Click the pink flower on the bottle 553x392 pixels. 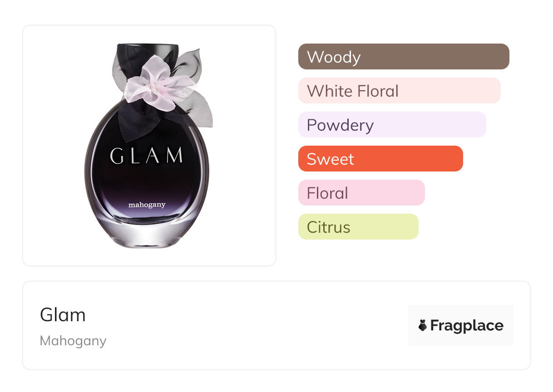tap(158, 86)
